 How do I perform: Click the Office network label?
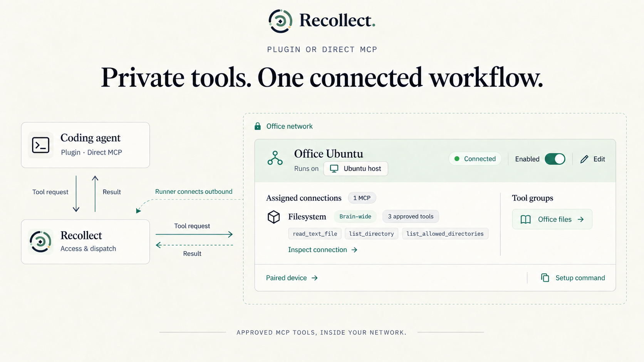tap(289, 126)
